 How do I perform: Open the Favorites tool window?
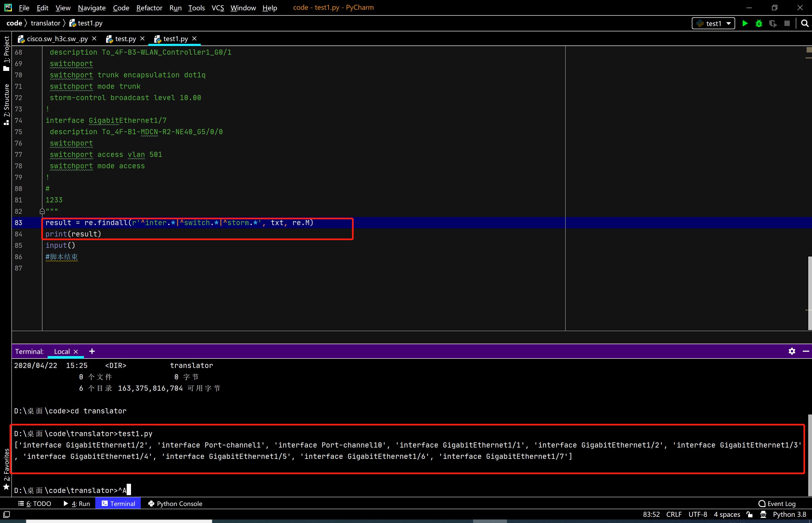(x=6, y=469)
